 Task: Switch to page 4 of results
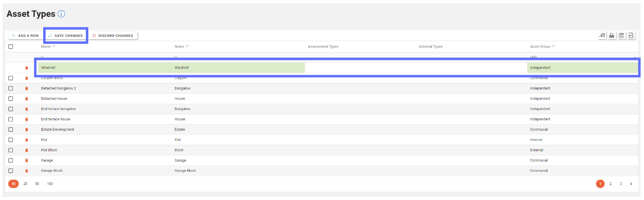coord(631,184)
